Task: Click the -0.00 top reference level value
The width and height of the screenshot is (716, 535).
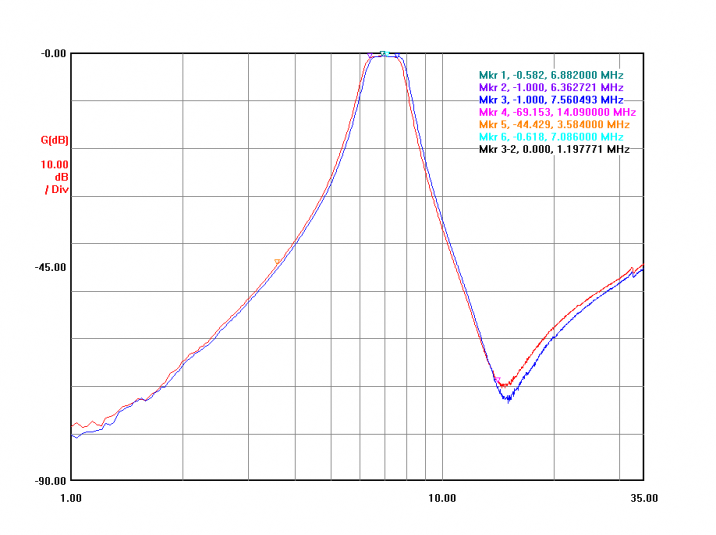Action: (53, 53)
